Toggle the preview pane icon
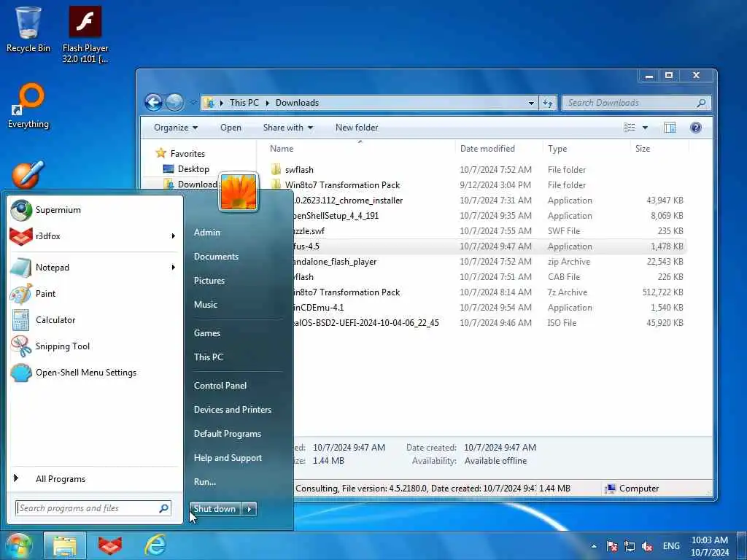The height and width of the screenshot is (560, 747). click(670, 128)
